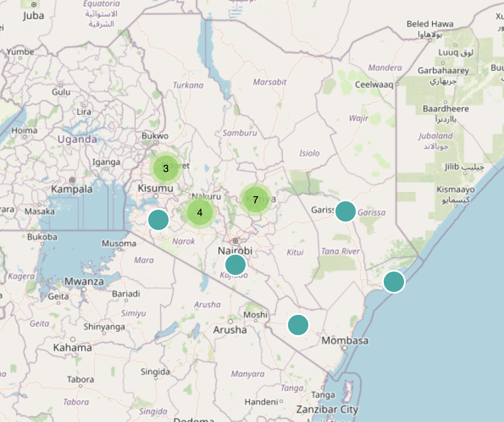The width and height of the screenshot is (504, 422).
Task: Click the Marsabit region label
Action: click(x=270, y=82)
